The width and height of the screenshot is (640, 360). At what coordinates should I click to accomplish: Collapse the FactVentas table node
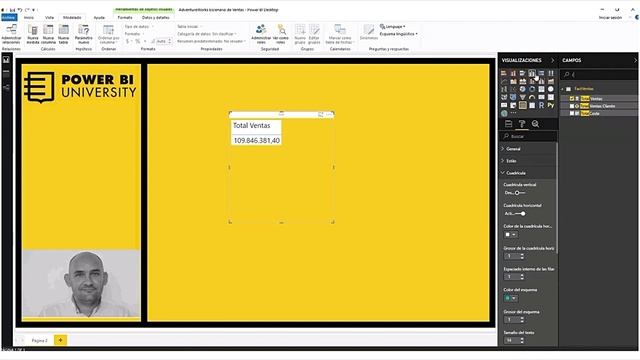pos(562,89)
